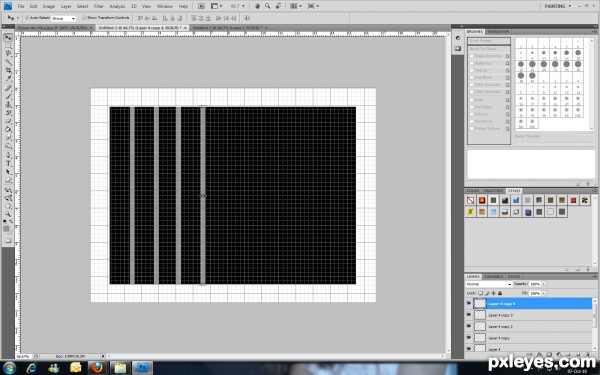
Task: Switch to the Navigator tab
Action: click(498, 31)
